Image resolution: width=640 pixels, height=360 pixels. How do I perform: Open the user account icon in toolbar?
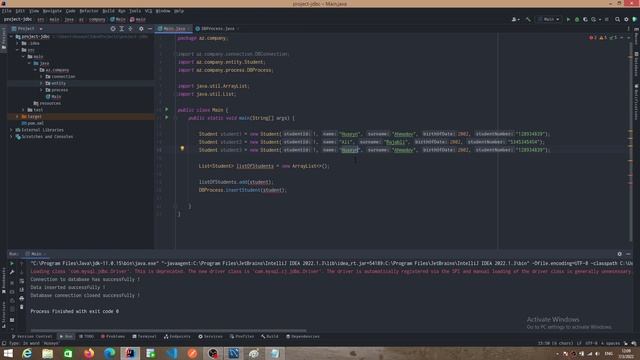tap(516, 19)
